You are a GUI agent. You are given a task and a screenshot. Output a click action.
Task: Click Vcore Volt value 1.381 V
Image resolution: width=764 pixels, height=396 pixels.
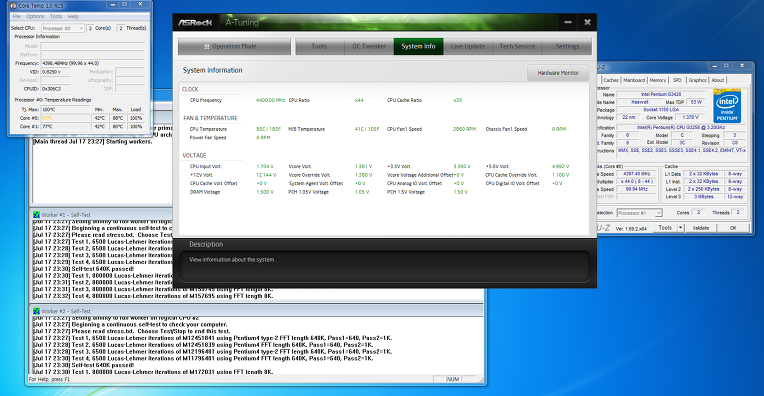tap(363, 167)
